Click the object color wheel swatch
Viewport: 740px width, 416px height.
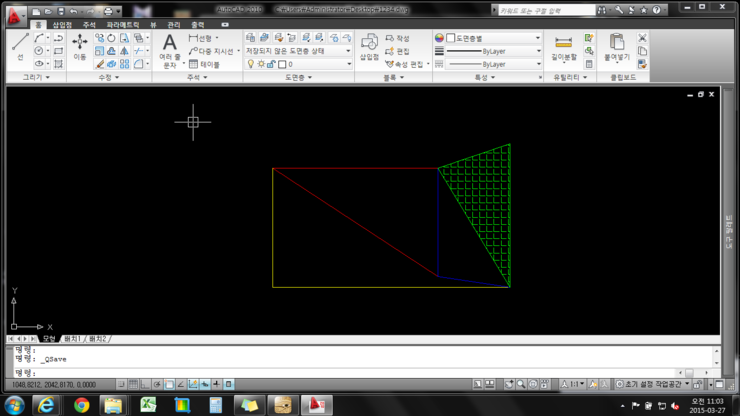tap(439, 38)
